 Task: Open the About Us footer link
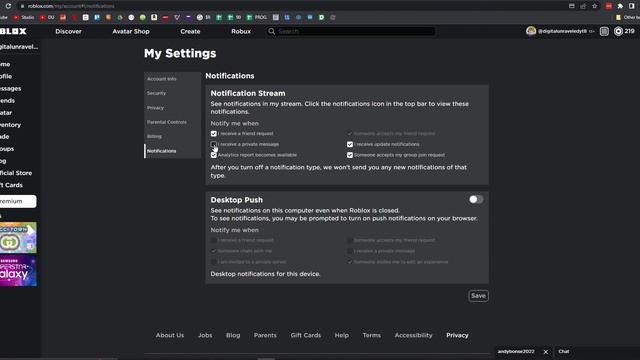click(x=170, y=335)
